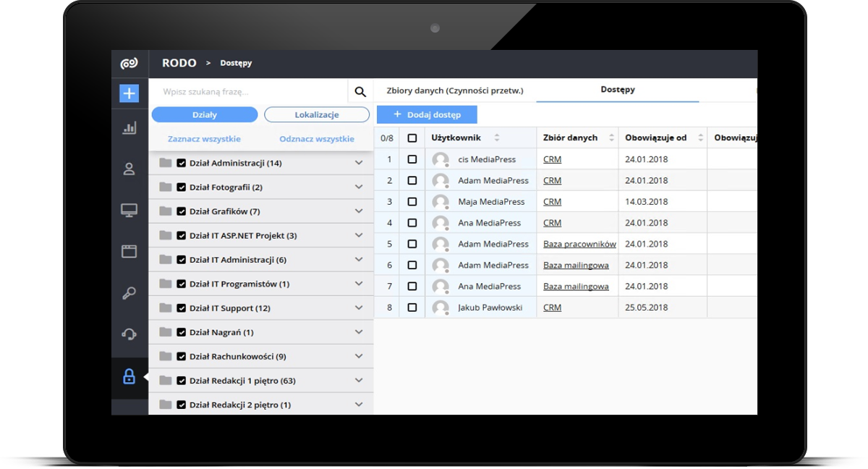The image size is (868, 469).
Task: Click the Odznacz wszystkie link
Action: [317, 139]
